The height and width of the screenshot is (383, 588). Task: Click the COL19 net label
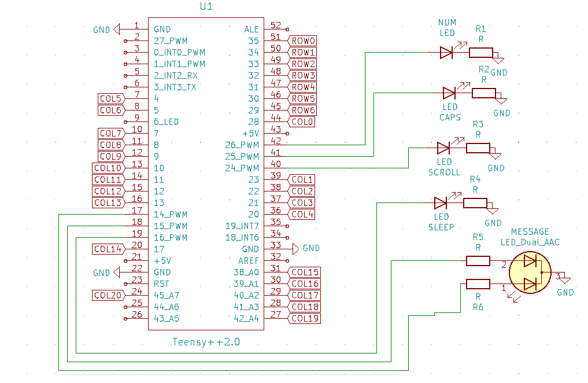pyautogui.click(x=305, y=318)
